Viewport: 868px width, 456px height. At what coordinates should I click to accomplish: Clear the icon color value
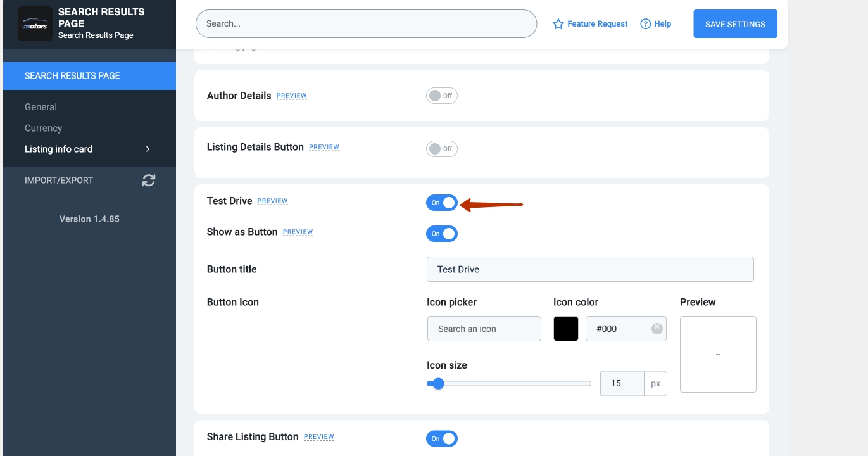[657, 328]
